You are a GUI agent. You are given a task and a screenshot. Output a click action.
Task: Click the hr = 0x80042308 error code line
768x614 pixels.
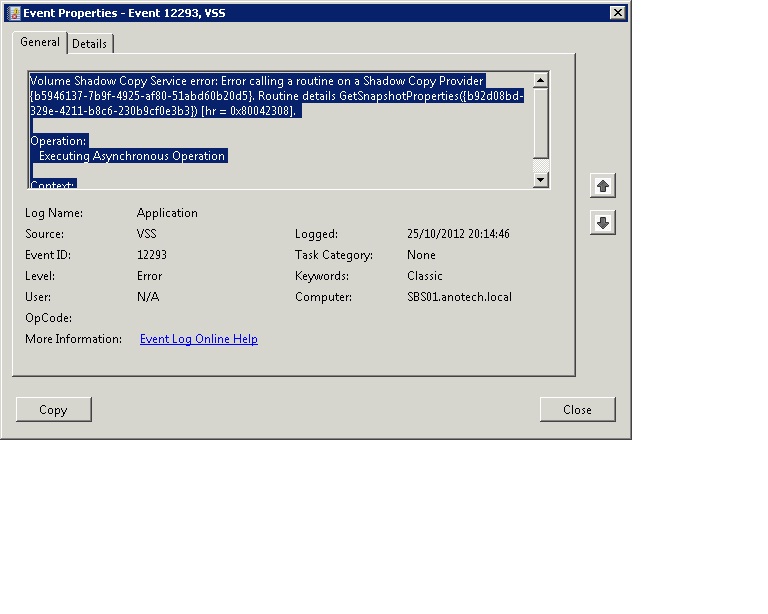coord(163,111)
